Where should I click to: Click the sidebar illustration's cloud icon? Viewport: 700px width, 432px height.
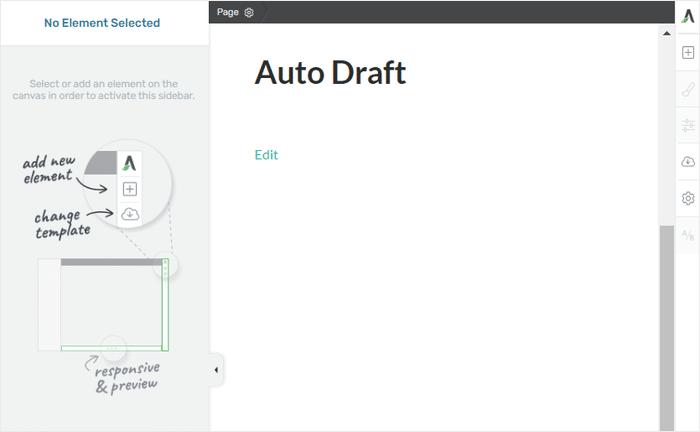(129, 213)
